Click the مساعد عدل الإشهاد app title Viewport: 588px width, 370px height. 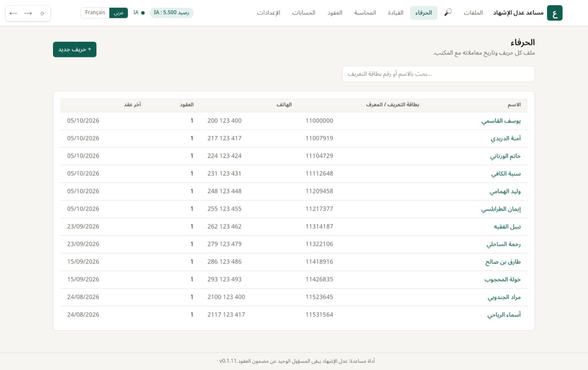click(518, 13)
